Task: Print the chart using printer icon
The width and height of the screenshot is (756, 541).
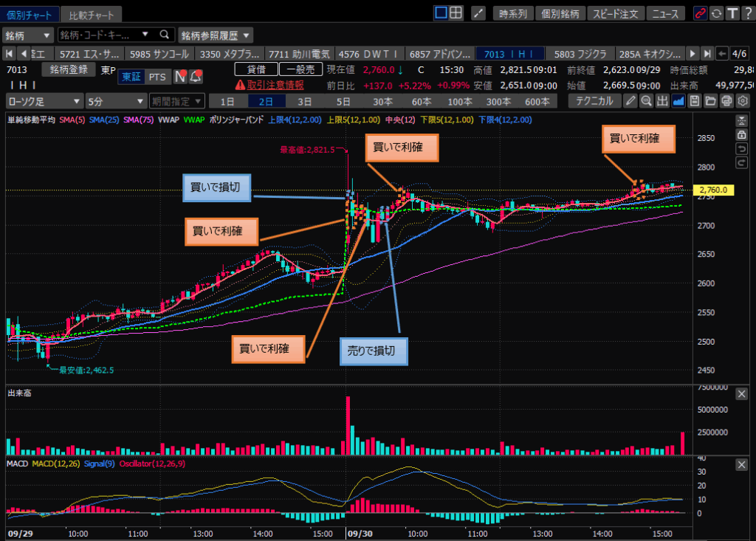Action: [726, 101]
